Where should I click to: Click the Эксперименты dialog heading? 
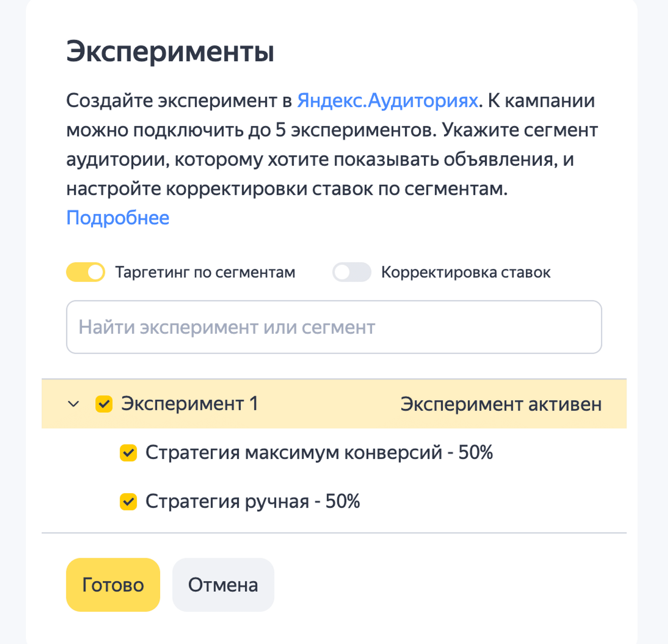click(170, 52)
